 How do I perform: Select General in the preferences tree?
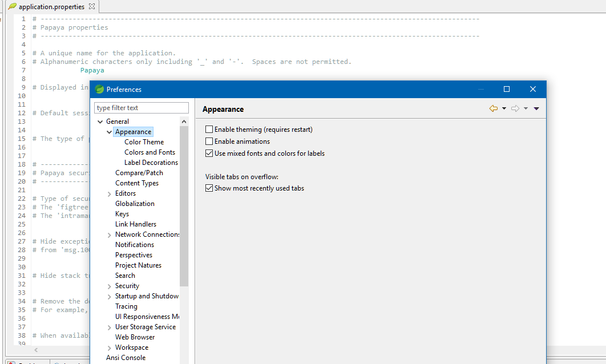(118, 122)
